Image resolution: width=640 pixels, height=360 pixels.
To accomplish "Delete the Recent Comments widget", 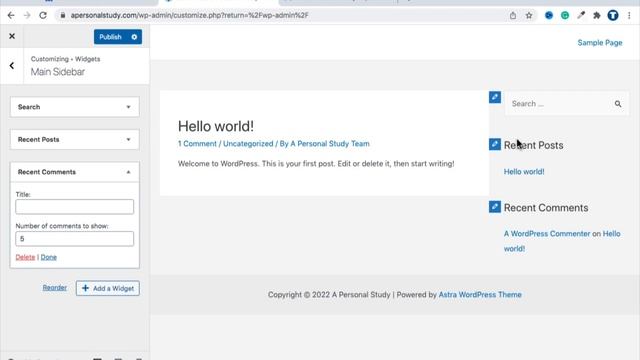I will coord(25,257).
